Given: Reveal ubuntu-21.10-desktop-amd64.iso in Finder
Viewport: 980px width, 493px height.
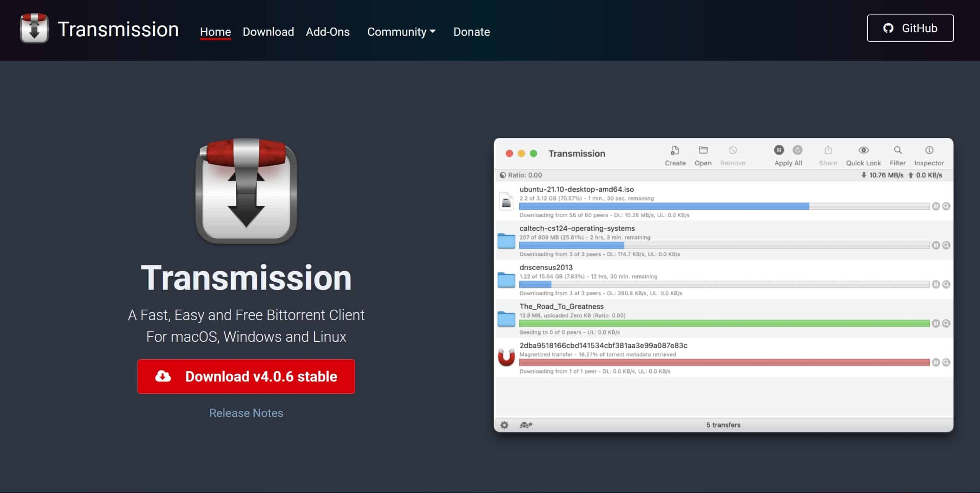Looking at the screenshot, I should coord(946,206).
